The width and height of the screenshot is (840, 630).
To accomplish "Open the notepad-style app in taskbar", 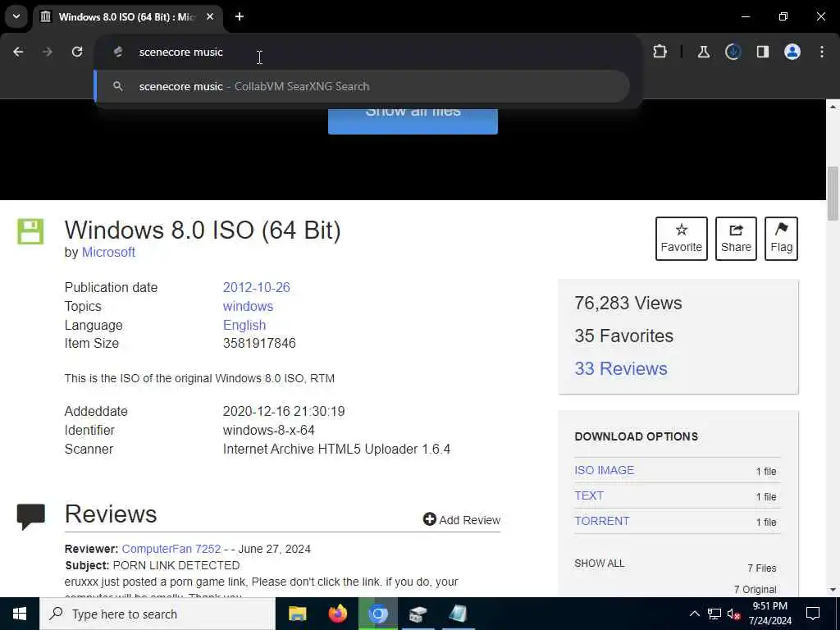I will [x=458, y=614].
